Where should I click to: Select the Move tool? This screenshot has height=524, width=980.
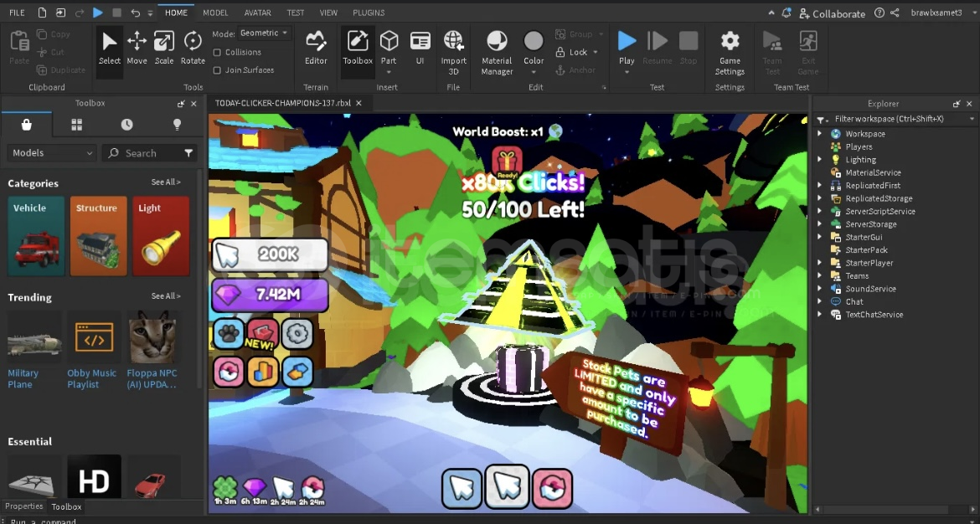point(137,48)
